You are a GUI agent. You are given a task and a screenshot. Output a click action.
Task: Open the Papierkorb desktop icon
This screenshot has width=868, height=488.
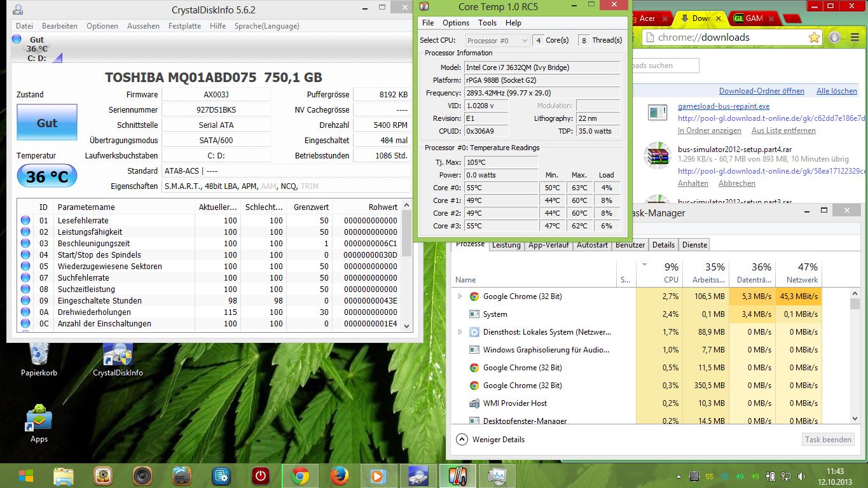click(39, 359)
